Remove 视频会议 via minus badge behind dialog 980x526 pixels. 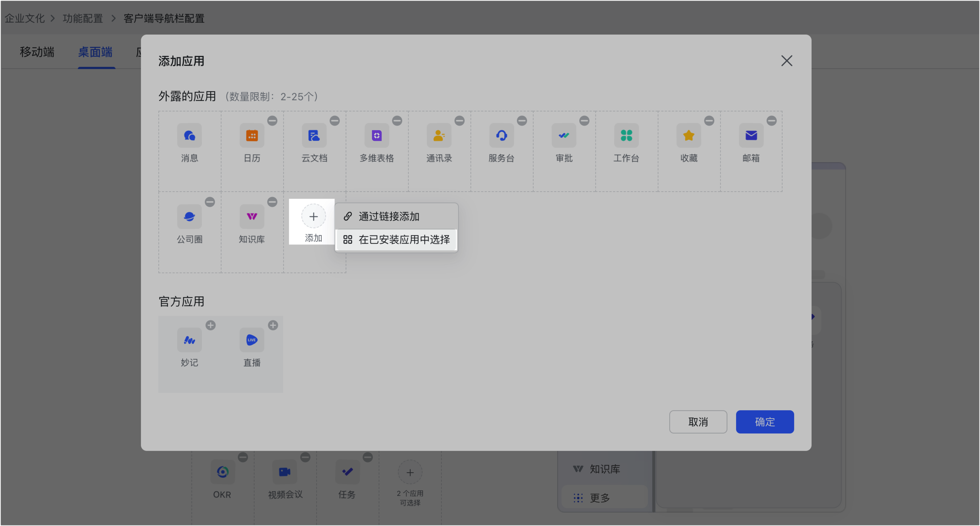click(305, 457)
